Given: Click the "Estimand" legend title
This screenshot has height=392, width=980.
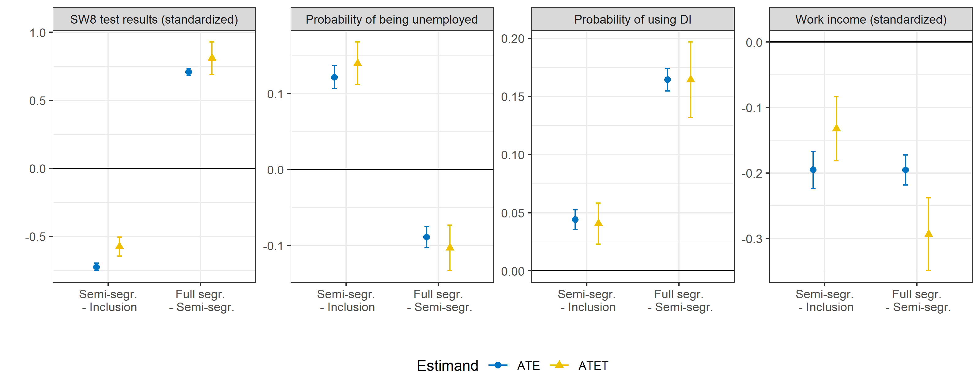Looking at the screenshot, I should click(447, 366).
